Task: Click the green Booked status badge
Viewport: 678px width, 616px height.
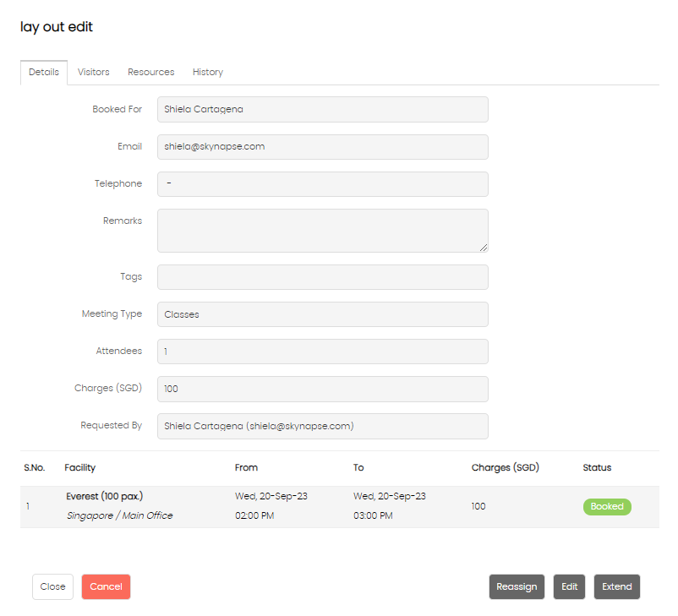Action: [x=607, y=506]
